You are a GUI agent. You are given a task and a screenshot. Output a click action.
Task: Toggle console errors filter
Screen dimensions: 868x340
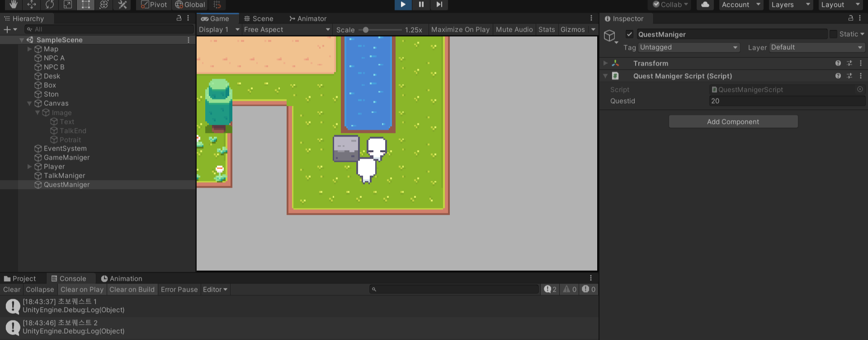pos(589,289)
